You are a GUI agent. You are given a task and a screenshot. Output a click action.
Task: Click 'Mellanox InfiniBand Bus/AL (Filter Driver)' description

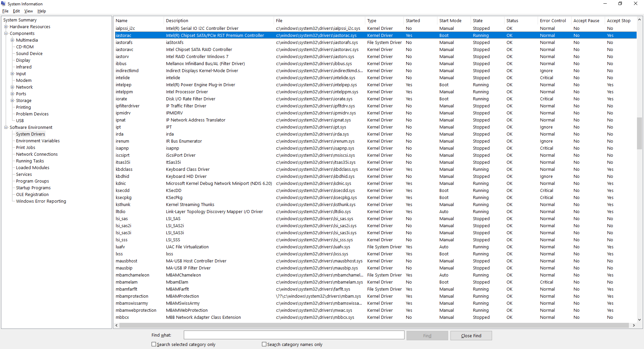click(205, 63)
